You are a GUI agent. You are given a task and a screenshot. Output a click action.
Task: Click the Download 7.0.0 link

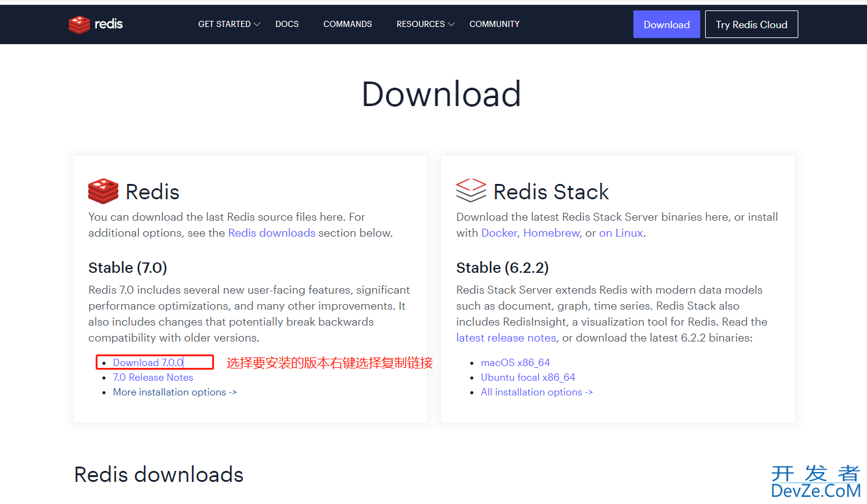point(148,363)
